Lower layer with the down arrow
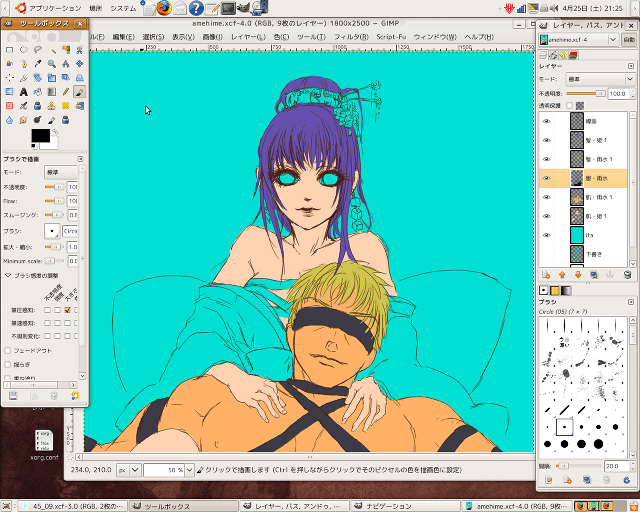This screenshot has width=640, height=512. point(578,275)
